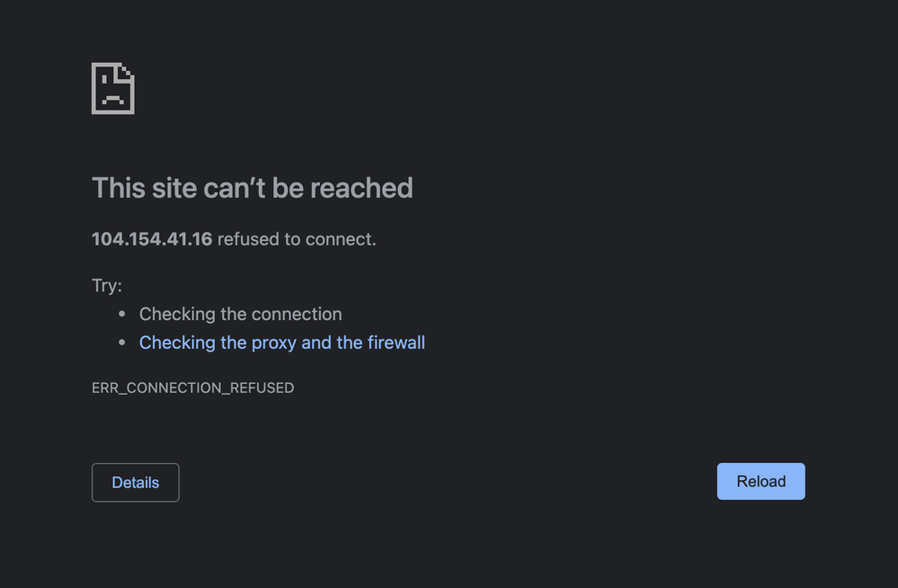
Task: Click the word "firewall" in the blue link
Action: tap(396, 343)
